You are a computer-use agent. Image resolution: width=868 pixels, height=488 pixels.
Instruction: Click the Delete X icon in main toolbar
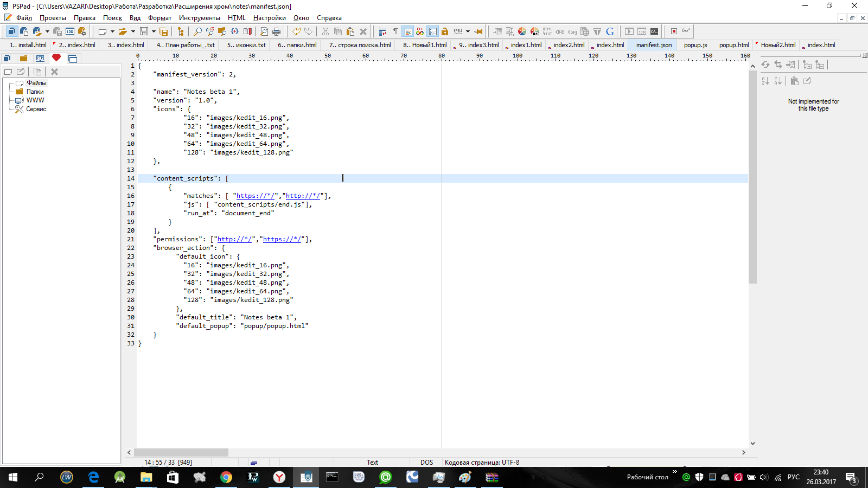point(363,31)
